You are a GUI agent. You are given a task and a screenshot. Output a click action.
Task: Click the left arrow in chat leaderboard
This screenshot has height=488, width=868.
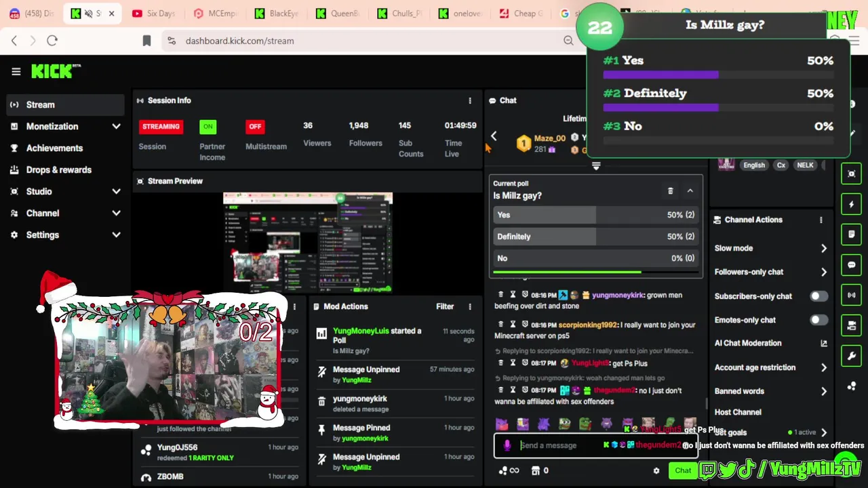494,136
